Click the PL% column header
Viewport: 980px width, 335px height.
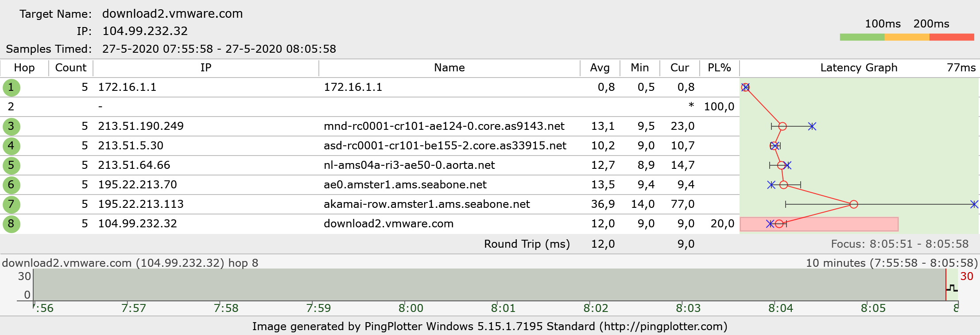pos(719,68)
